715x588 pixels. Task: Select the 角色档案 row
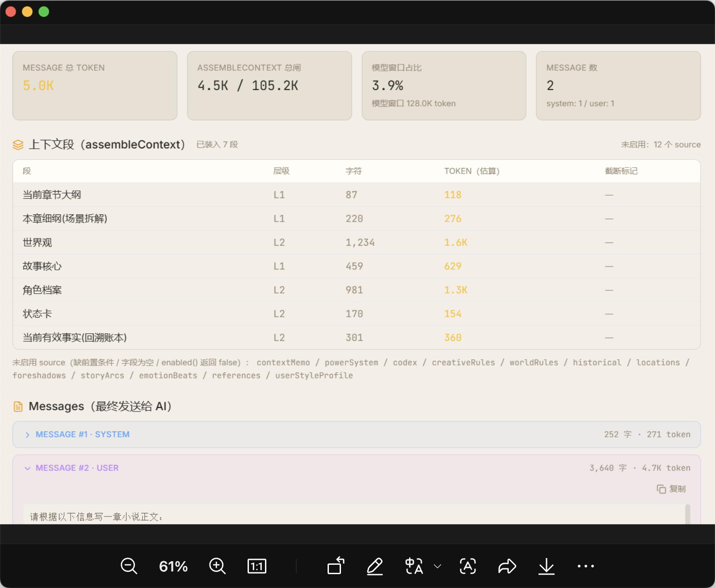click(x=357, y=290)
